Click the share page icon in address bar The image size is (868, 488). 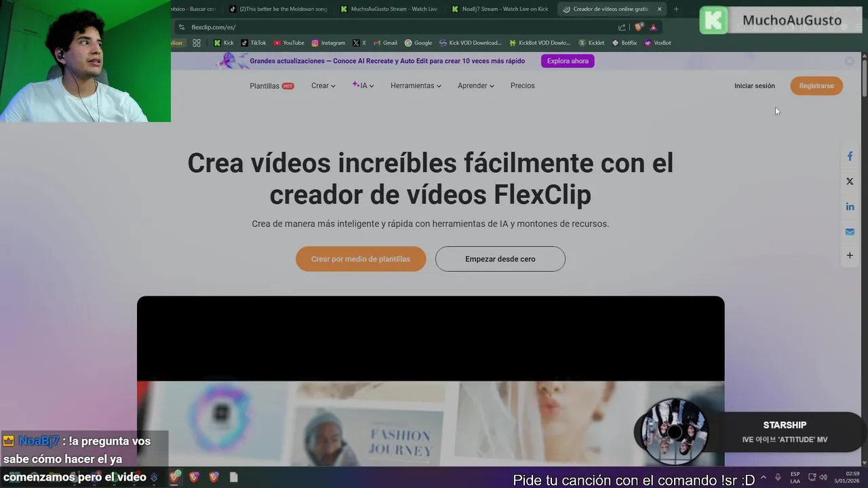point(622,27)
